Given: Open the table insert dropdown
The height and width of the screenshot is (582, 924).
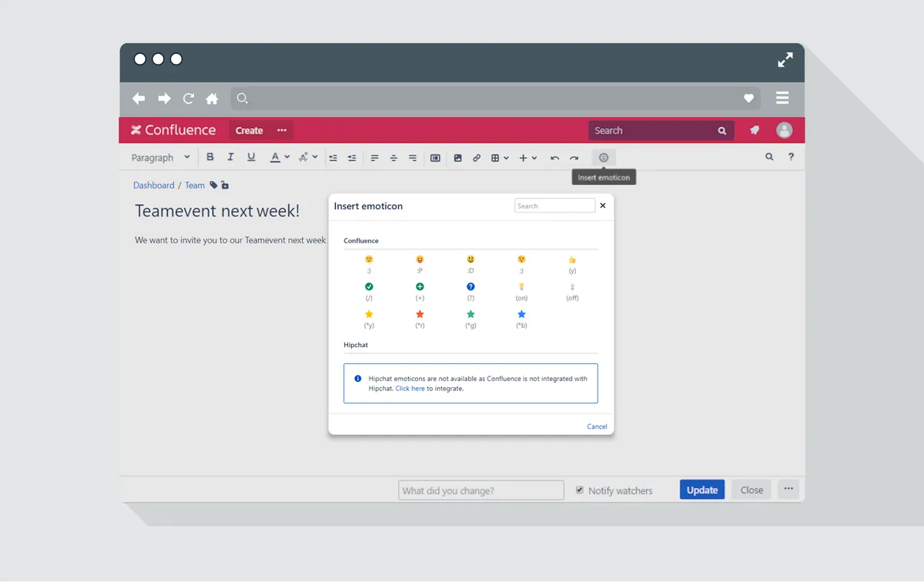Looking at the screenshot, I should (500, 158).
